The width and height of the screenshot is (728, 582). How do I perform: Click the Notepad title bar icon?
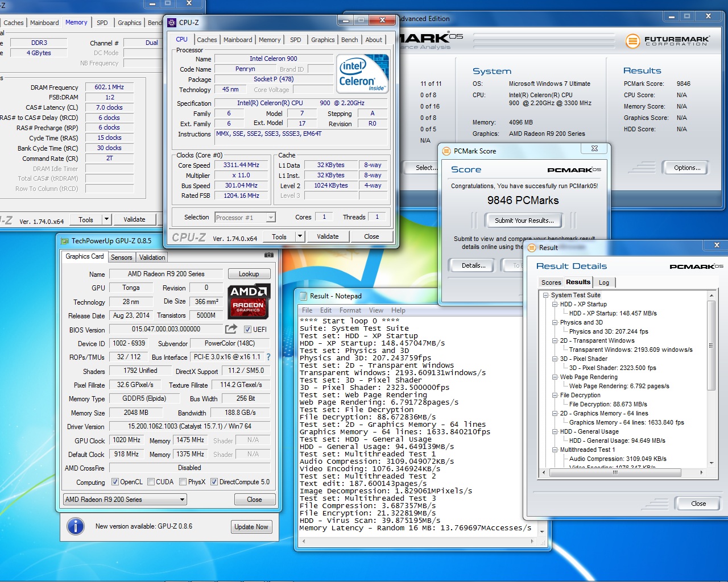coord(302,296)
